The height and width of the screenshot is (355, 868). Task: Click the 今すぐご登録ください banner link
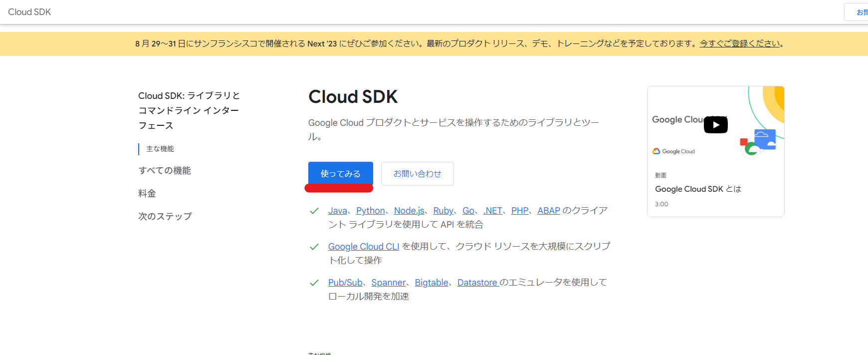740,43
